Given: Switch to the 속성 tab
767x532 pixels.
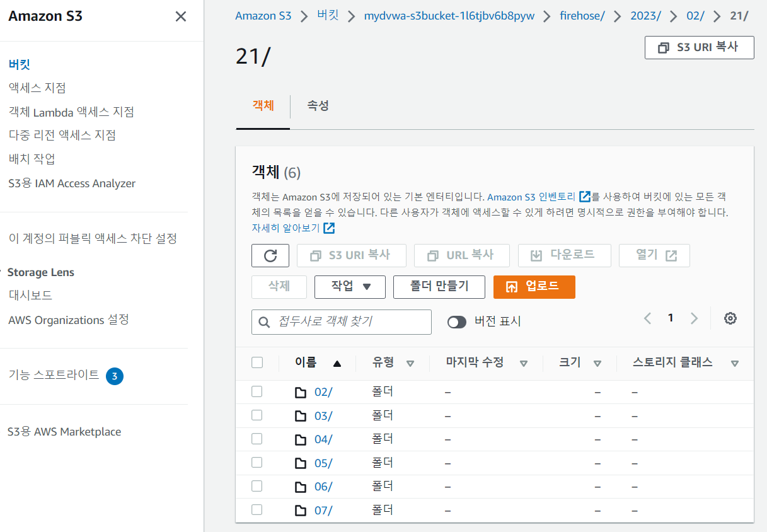Looking at the screenshot, I should [x=318, y=106].
